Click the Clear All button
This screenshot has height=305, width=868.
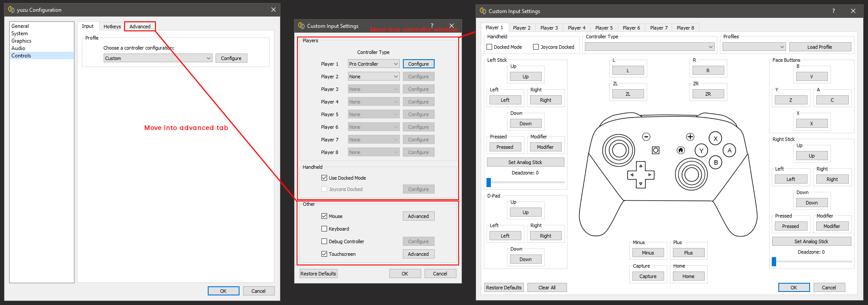point(547,288)
